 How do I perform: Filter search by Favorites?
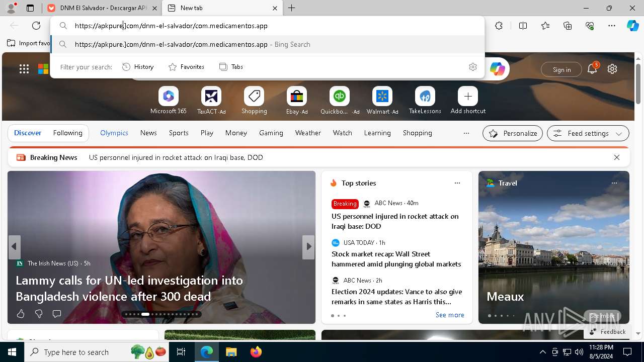(186, 67)
